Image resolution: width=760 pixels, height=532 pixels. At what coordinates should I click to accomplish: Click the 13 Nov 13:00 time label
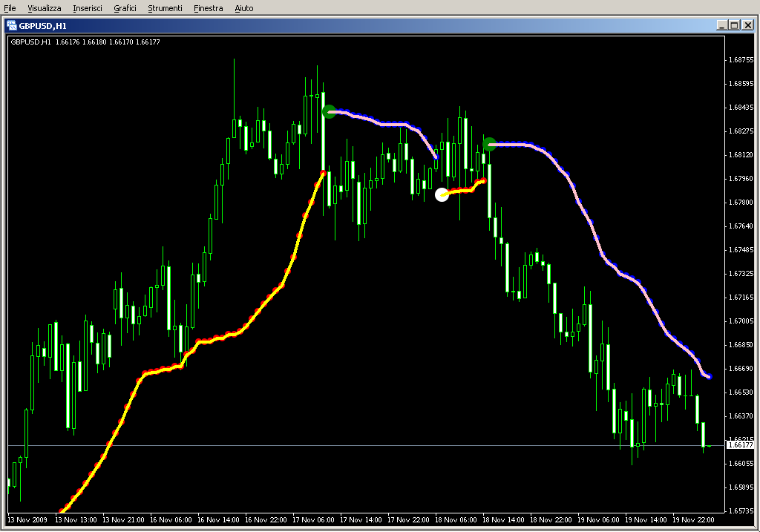(76, 520)
